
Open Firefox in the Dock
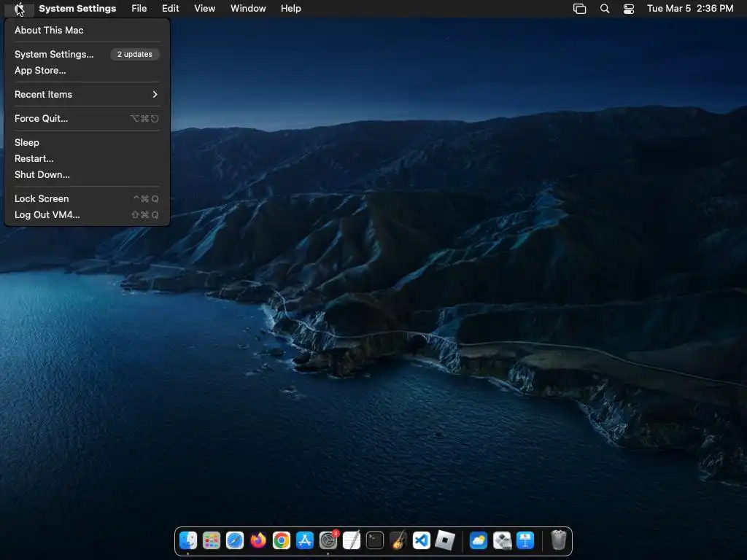tap(258, 540)
